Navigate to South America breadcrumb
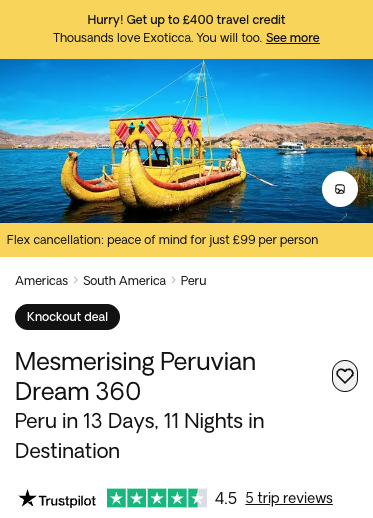 pos(124,281)
